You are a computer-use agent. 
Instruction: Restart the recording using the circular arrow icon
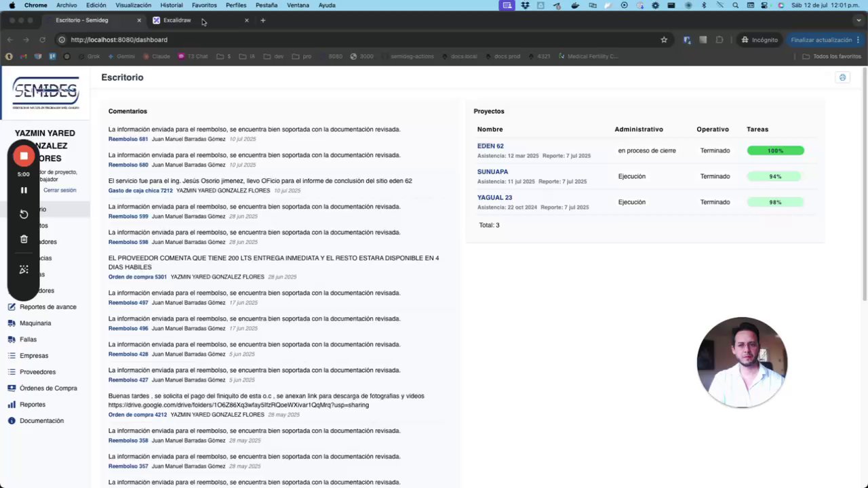click(x=24, y=214)
